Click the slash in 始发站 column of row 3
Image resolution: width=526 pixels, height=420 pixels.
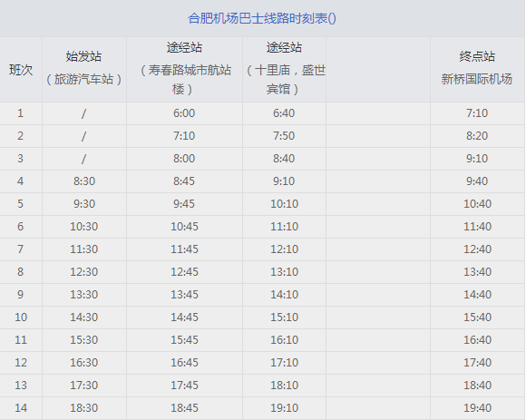point(83,159)
